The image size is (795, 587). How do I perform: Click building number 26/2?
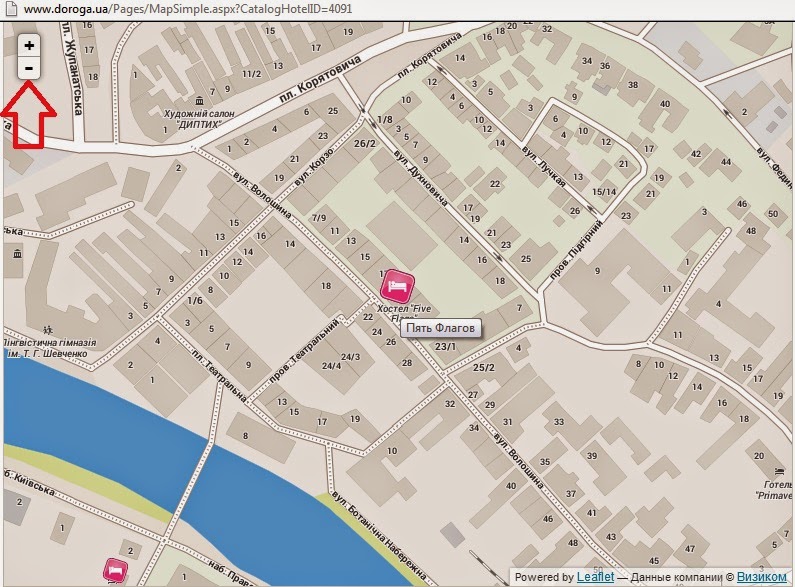point(365,143)
